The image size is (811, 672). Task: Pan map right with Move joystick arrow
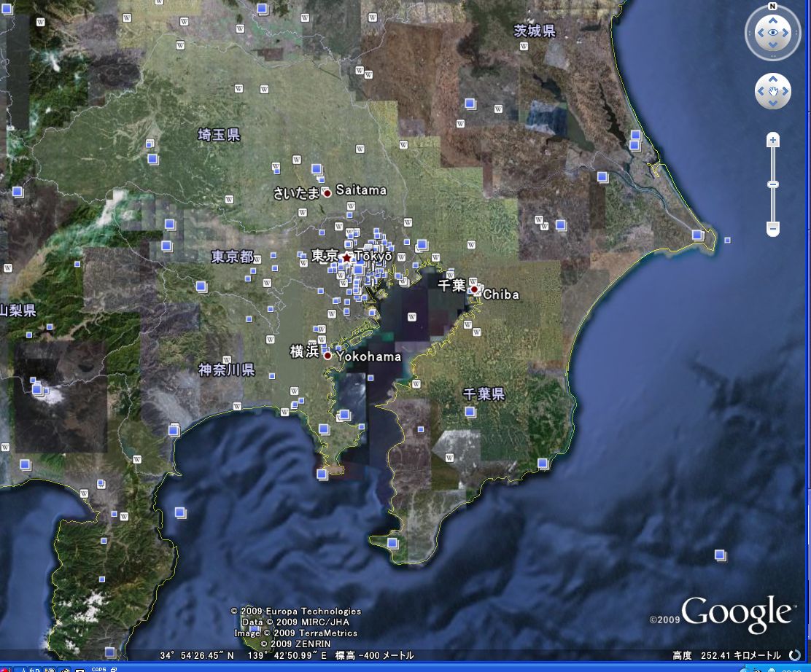click(785, 92)
